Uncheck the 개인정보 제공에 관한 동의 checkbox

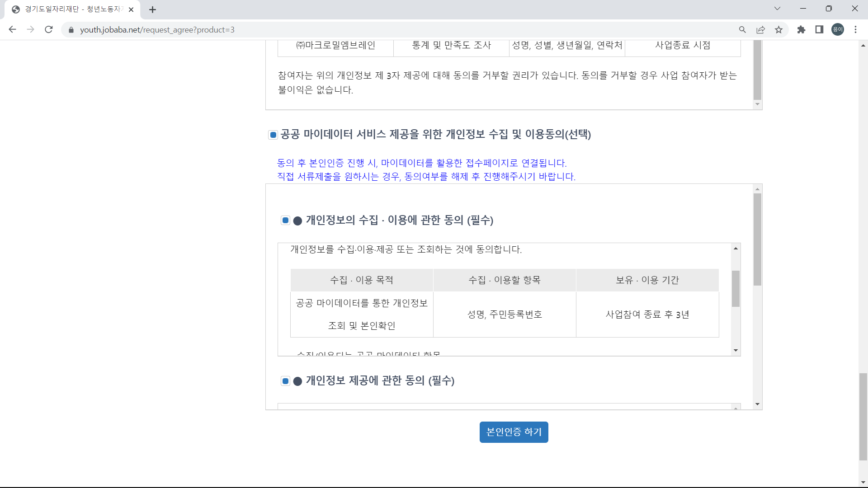point(285,381)
